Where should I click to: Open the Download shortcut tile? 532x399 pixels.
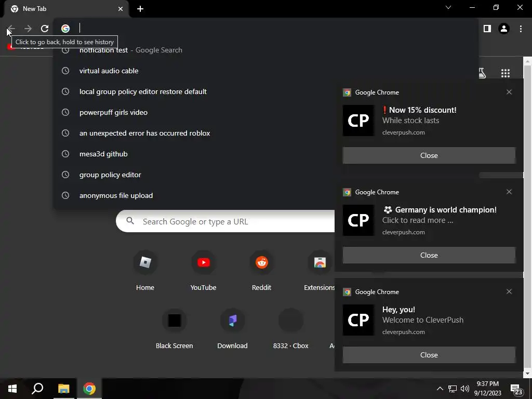[x=232, y=329]
